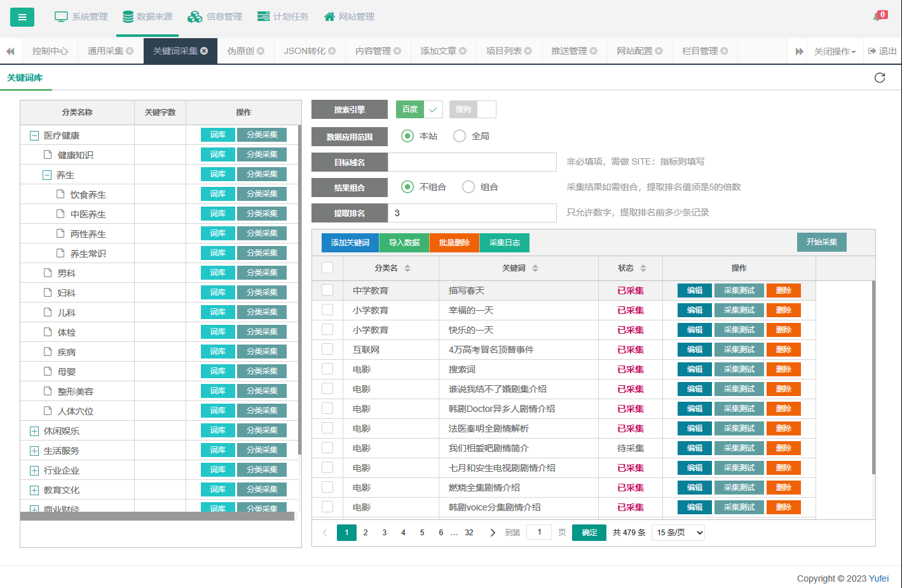Open the 关闭操作 dropdown
Viewport: 902px width, 588px height.
835,51
